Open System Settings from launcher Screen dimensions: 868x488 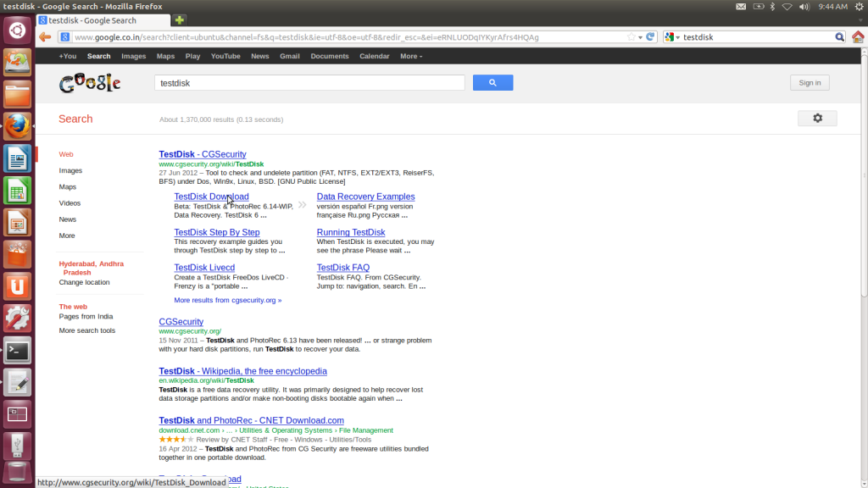click(17, 319)
